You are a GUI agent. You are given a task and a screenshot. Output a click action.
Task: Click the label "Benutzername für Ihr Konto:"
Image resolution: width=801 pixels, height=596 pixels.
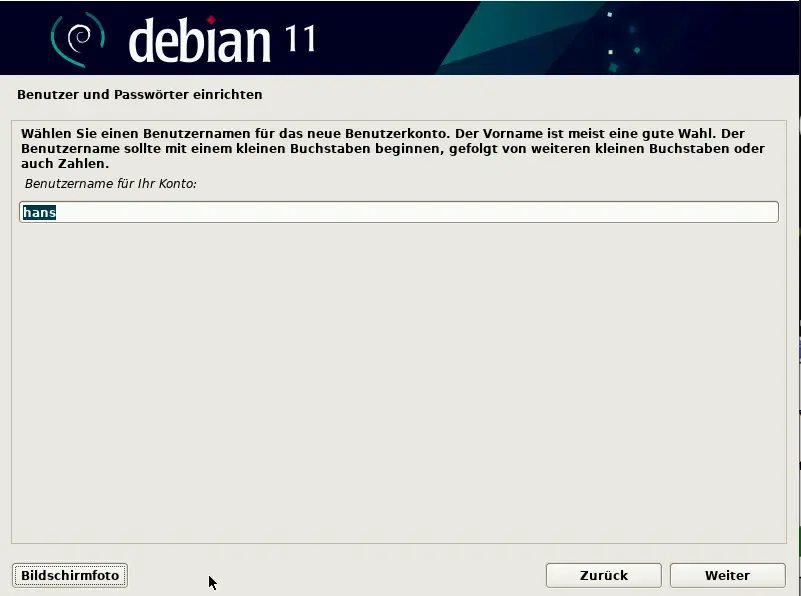(x=111, y=184)
